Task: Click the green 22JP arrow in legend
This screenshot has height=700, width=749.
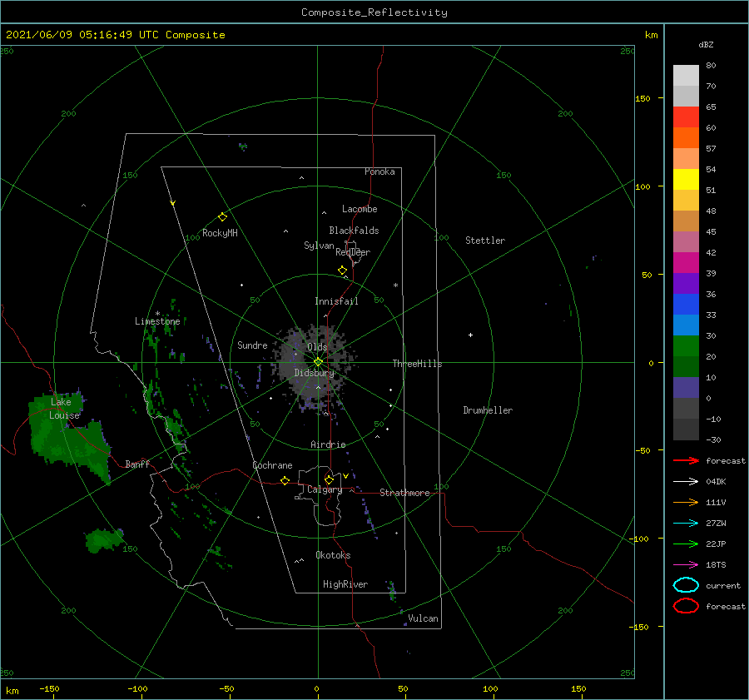Action: (x=686, y=544)
